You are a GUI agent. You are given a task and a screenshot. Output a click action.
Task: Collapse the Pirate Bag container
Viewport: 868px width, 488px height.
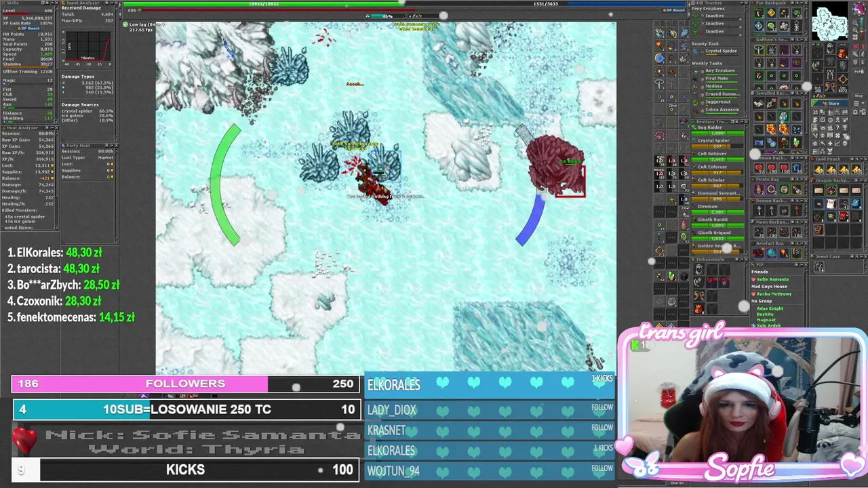(802, 180)
